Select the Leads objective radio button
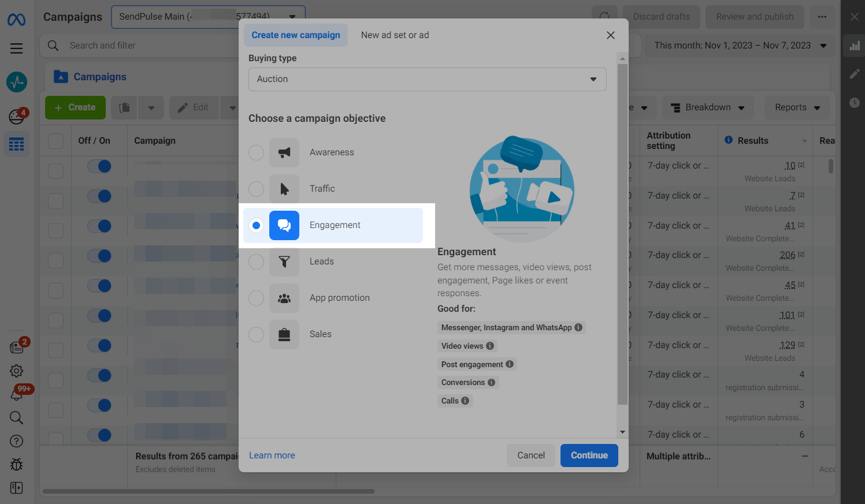The width and height of the screenshot is (865, 504). 256,262
